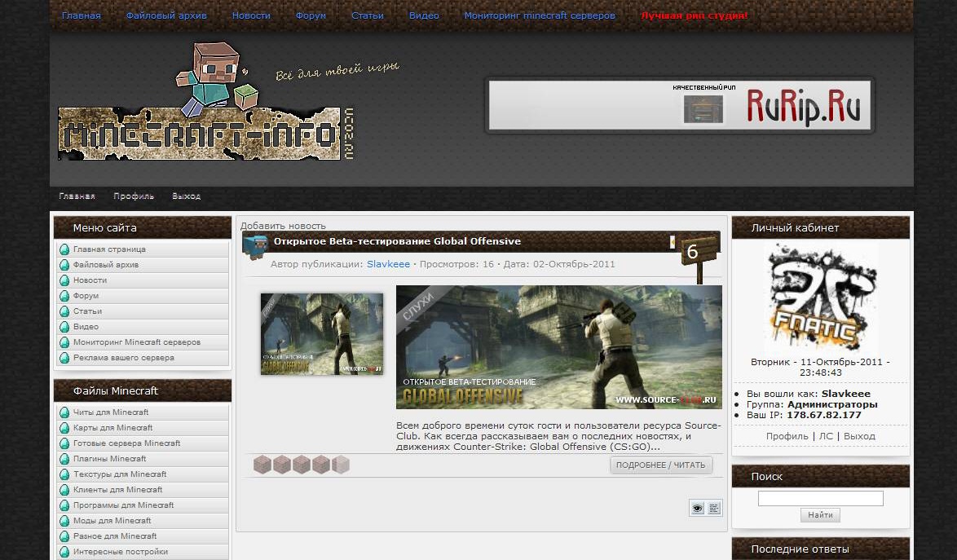Rate the post with the first block
Screen dimensions: 957x560
pyautogui.click(x=262, y=465)
